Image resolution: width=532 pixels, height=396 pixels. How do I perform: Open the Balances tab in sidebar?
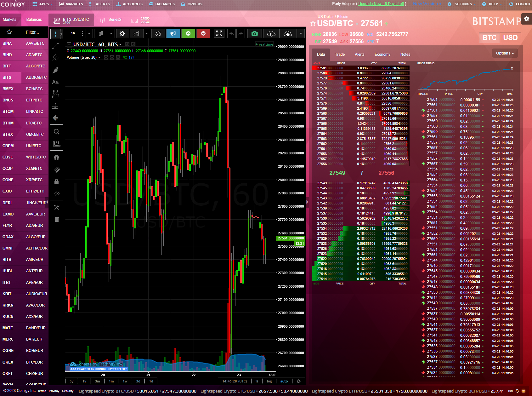pyautogui.click(x=34, y=20)
